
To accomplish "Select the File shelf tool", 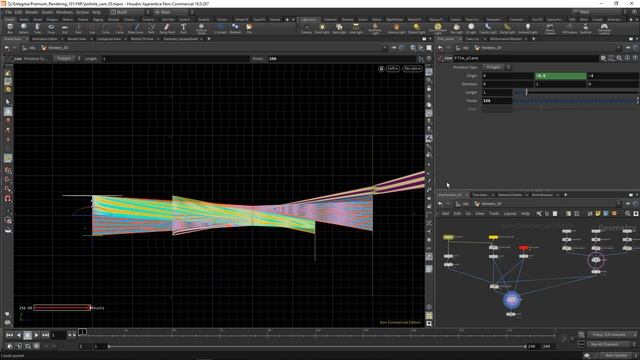I will (249, 28).
